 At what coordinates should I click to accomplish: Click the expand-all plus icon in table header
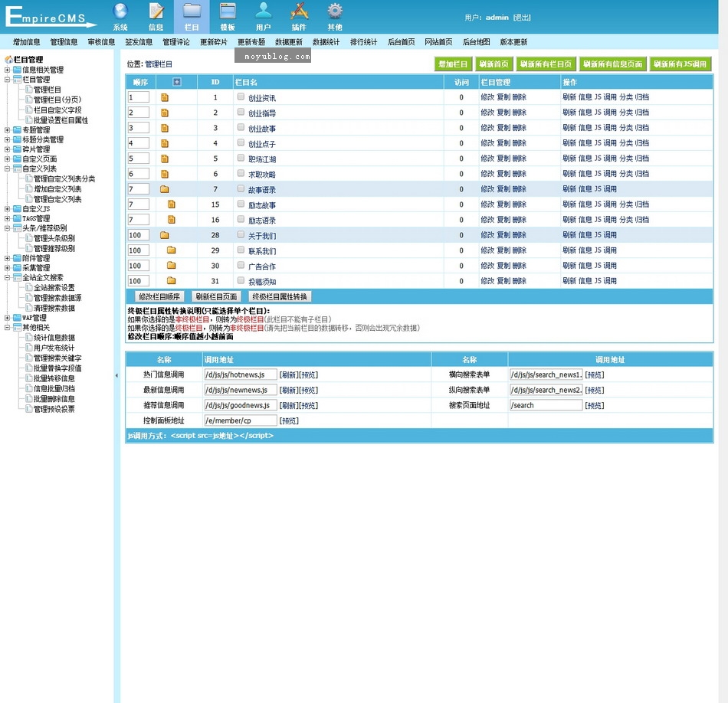coord(177,82)
